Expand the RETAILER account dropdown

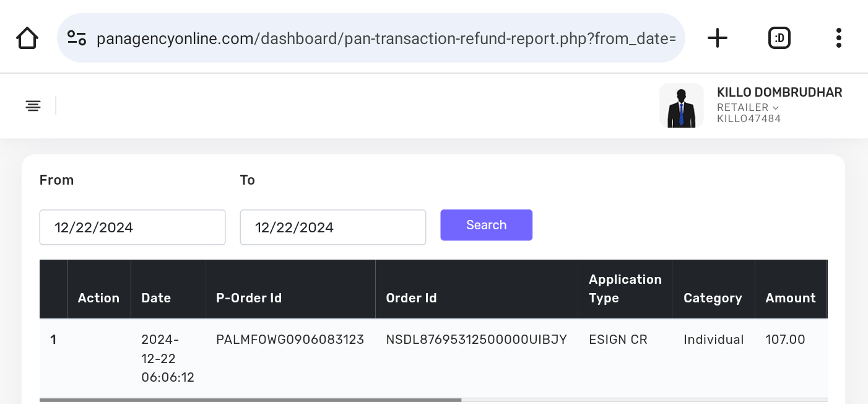click(747, 107)
